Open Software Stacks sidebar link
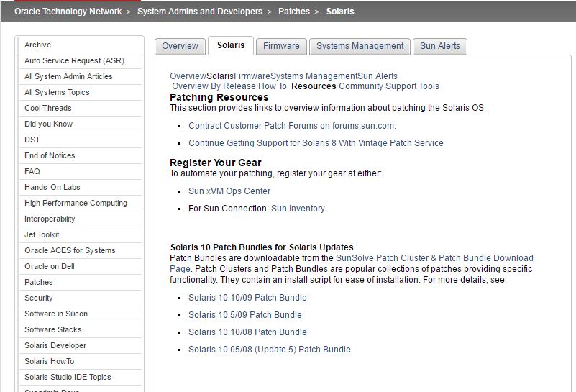The image size is (576, 392). coord(80,329)
